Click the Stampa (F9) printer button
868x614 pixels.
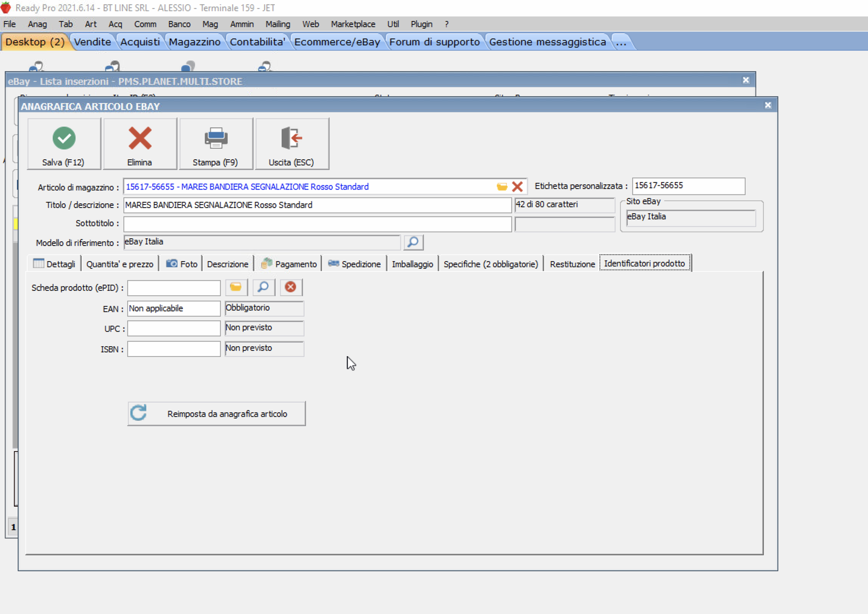pos(216,144)
